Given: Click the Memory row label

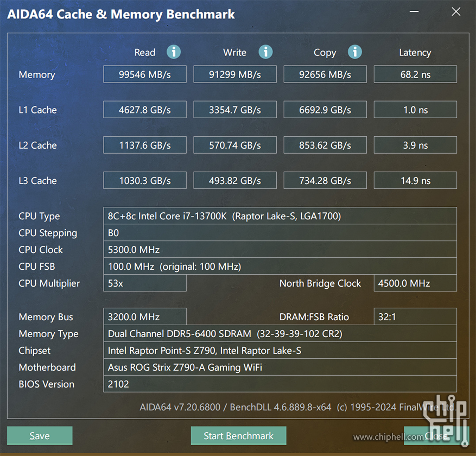Looking at the screenshot, I should 37,75.
